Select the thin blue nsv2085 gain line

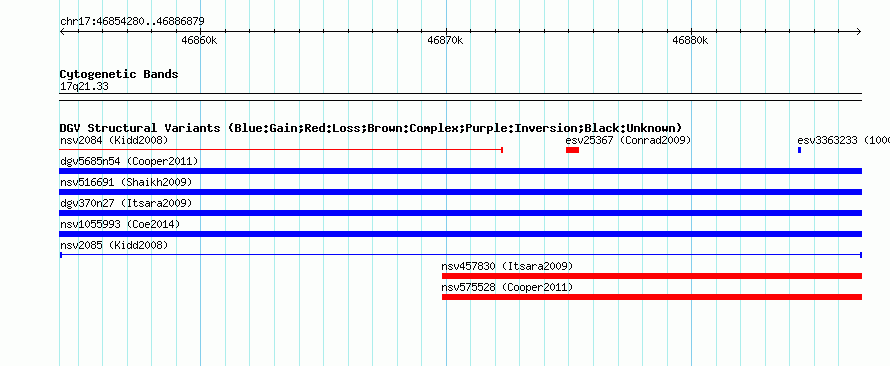point(460,255)
